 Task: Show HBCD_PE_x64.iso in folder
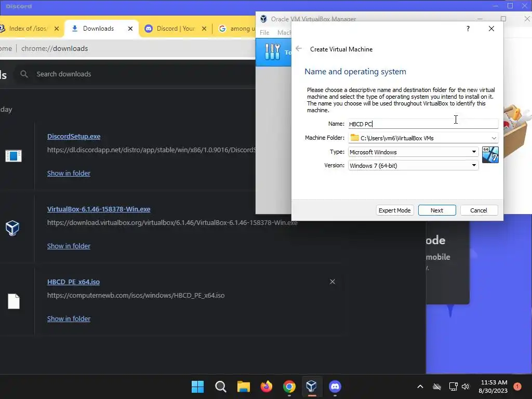tap(69, 318)
